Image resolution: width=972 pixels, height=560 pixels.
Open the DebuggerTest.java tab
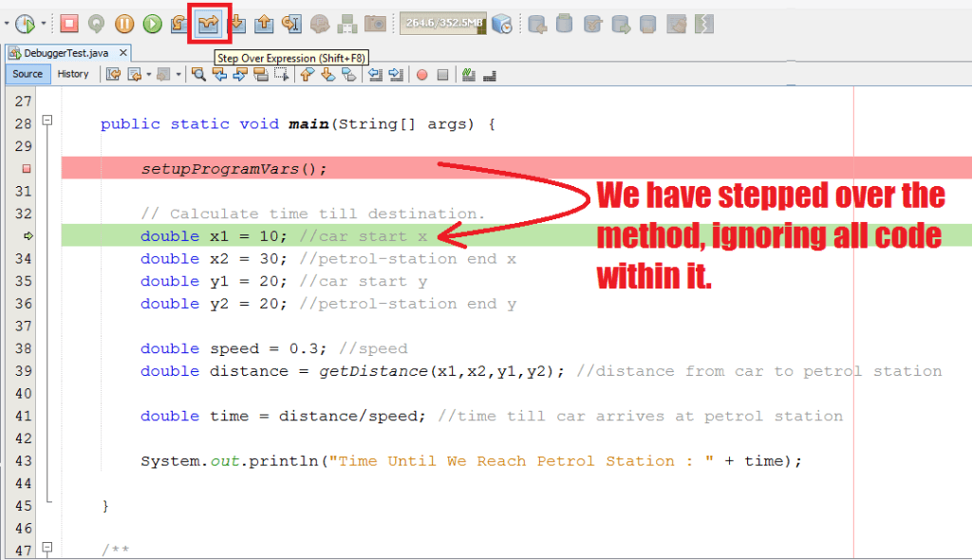[x=59, y=53]
